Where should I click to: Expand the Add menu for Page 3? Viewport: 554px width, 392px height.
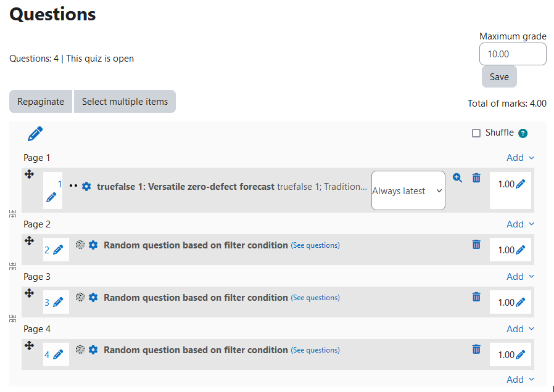point(520,277)
